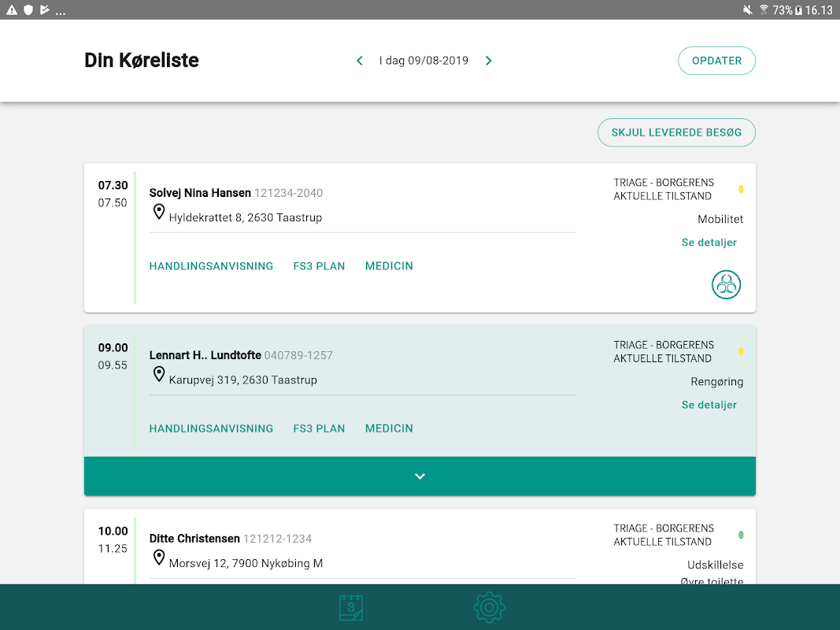Open settings gear in bottom navigation
Viewport: 840px width, 630px height.
point(489,607)
